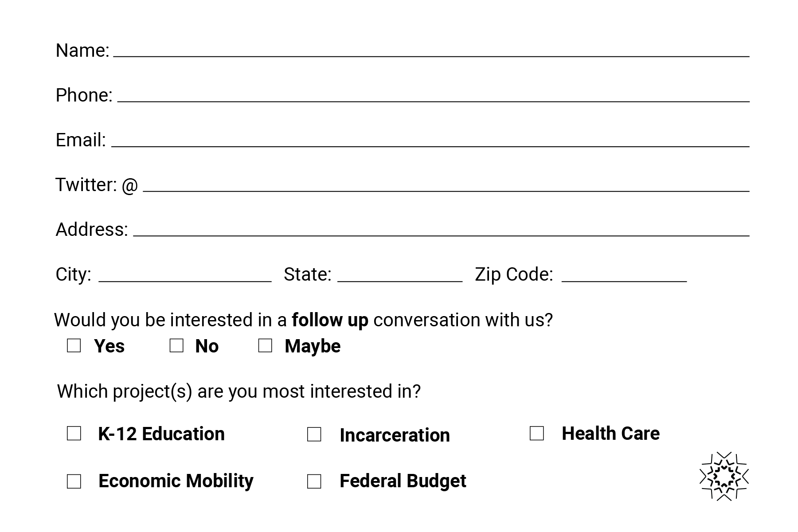Check the K-12 Education box
The width and height of the screenshot is (798, 532).
74,434
